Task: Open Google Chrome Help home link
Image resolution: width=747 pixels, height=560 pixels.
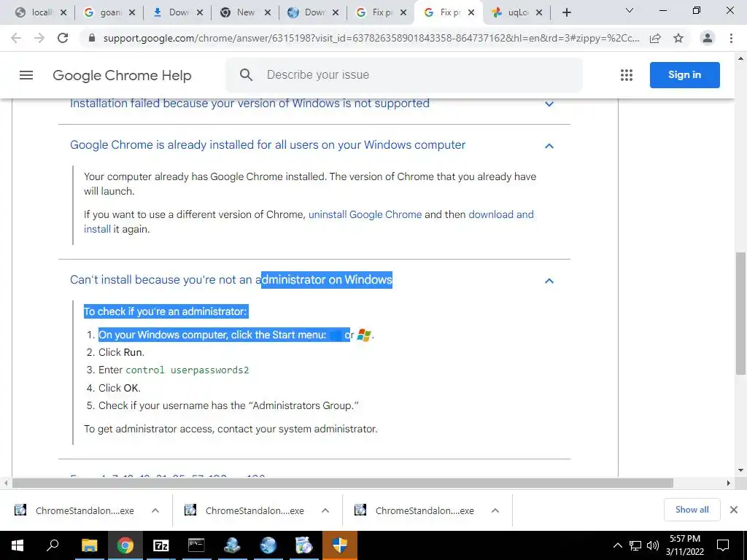Action: click(x=122, y=75)
